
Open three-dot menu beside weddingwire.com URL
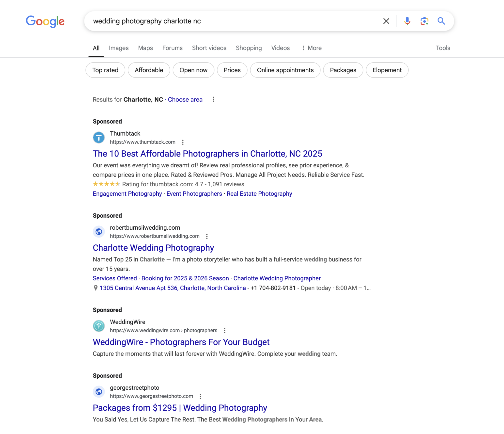click(224, 331)
